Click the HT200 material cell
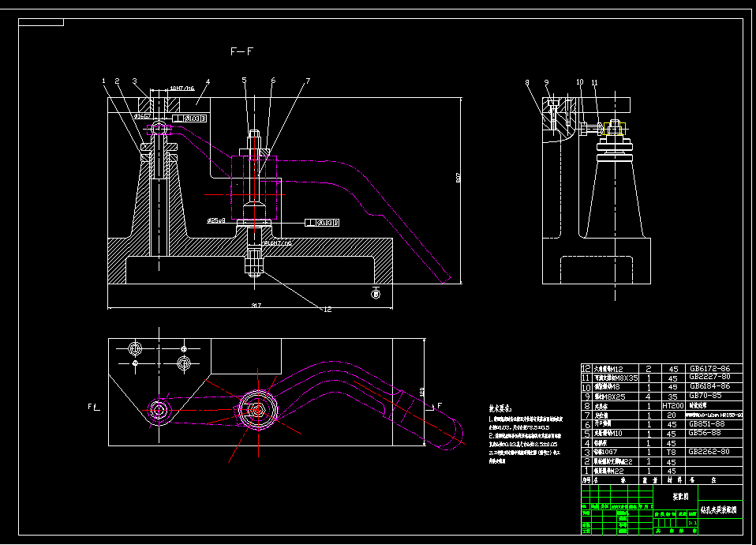 (673, 405)
